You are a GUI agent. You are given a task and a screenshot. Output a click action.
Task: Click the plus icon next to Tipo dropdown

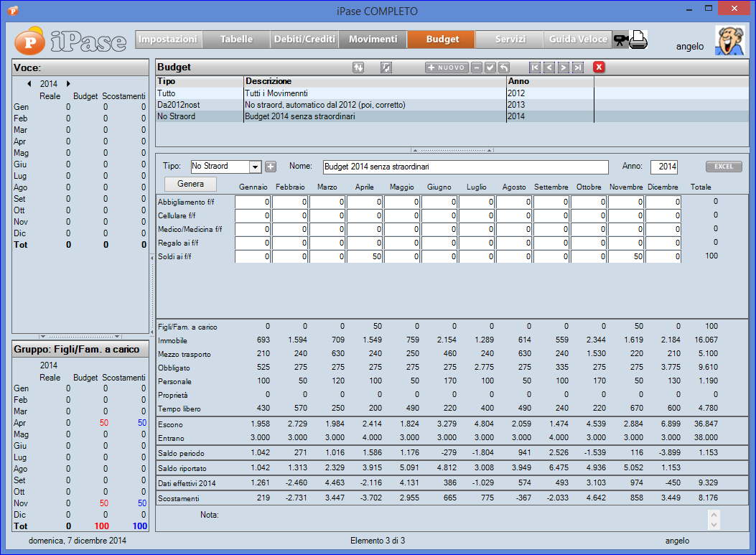coord(271,166)
